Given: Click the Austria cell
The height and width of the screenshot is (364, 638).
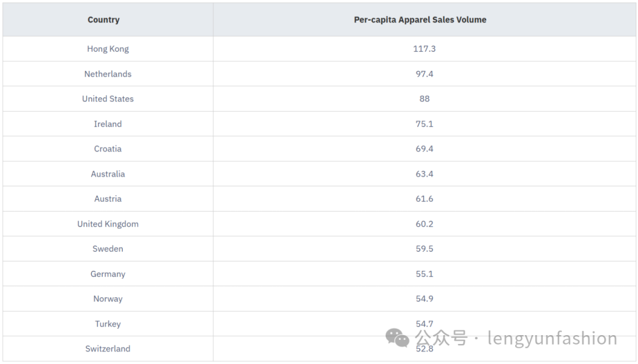Looking at the screenshot, I should pyautogui.click(x=108, y=199).
